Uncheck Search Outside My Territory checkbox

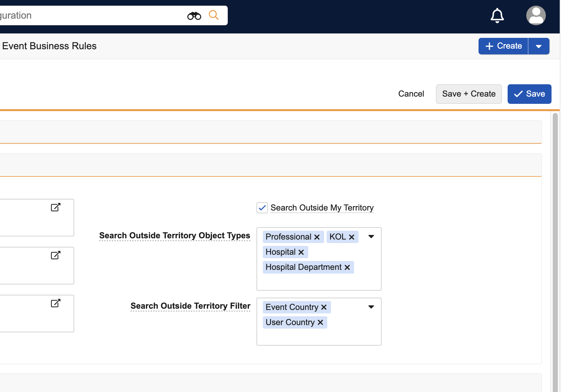click(262, 208)
